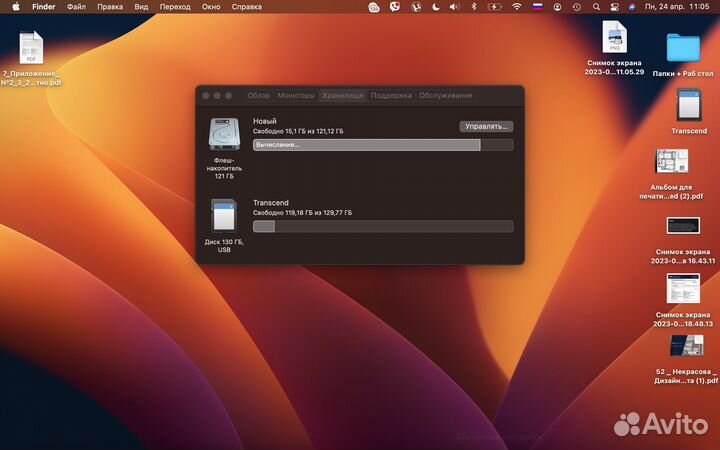This screenshot has height=450, width=720.
Task: Click the Bluetooth icon in menu bar
Action: click(x=473, y=6)
